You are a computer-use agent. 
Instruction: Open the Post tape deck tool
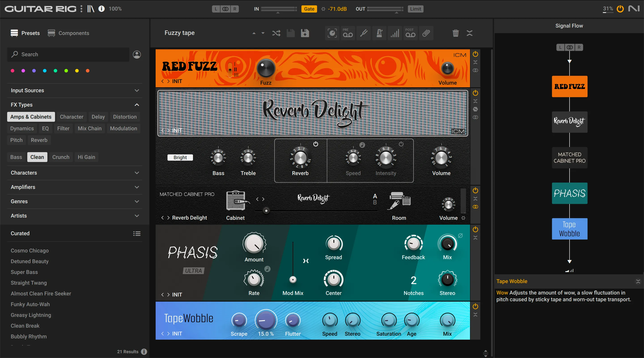click(x=410, y=33)
